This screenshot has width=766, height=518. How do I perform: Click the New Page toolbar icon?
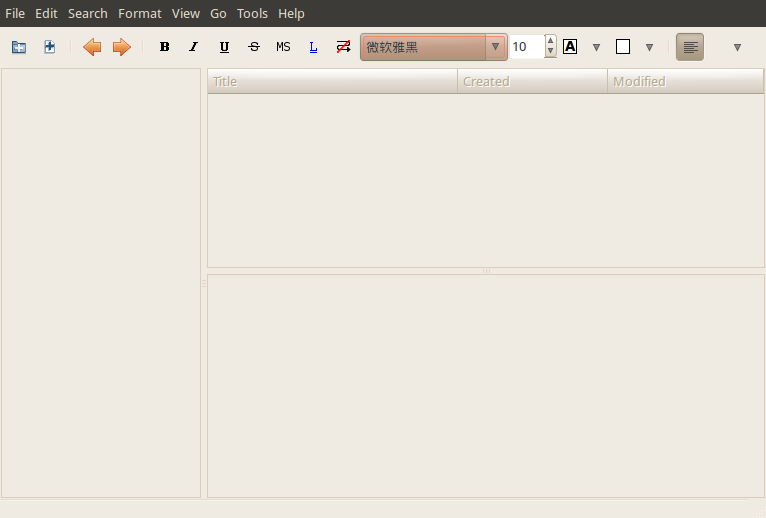tap(49, 47)
